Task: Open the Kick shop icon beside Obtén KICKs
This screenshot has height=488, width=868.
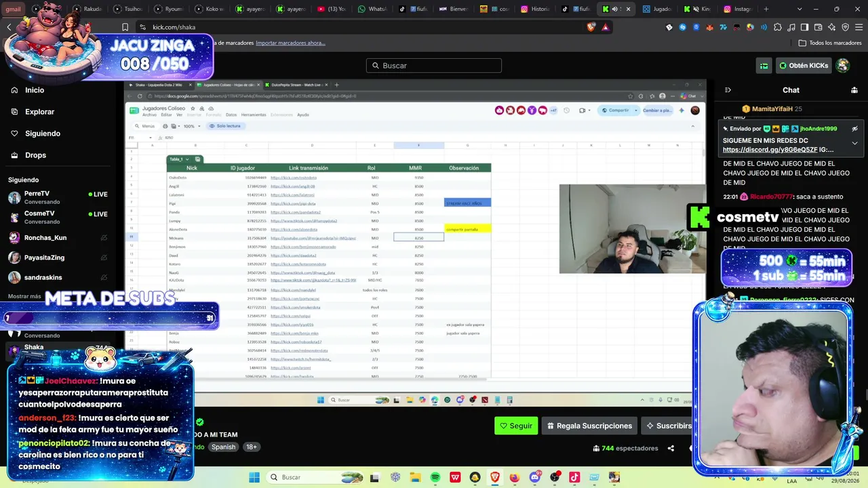Action: click(x=764, y=66)
